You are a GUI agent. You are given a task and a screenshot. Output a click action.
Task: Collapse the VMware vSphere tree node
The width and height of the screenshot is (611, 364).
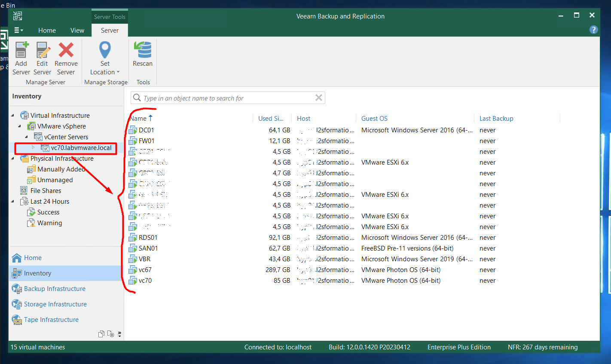[19, 126]
